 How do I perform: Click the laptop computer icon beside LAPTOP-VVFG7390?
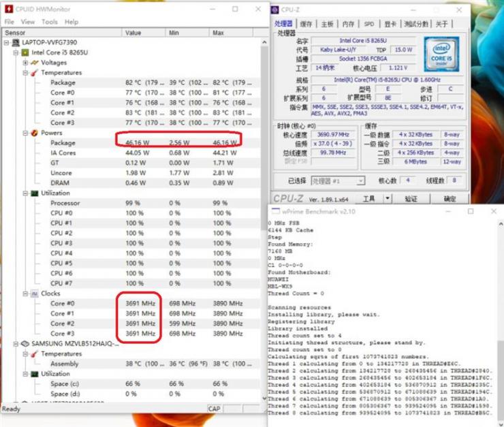pyautogui.click(x=16, y=42)
